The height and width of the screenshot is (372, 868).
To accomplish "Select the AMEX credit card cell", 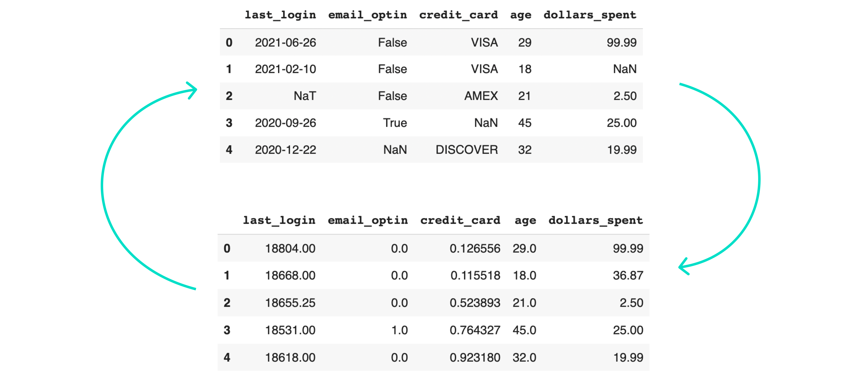I will 481,96.
